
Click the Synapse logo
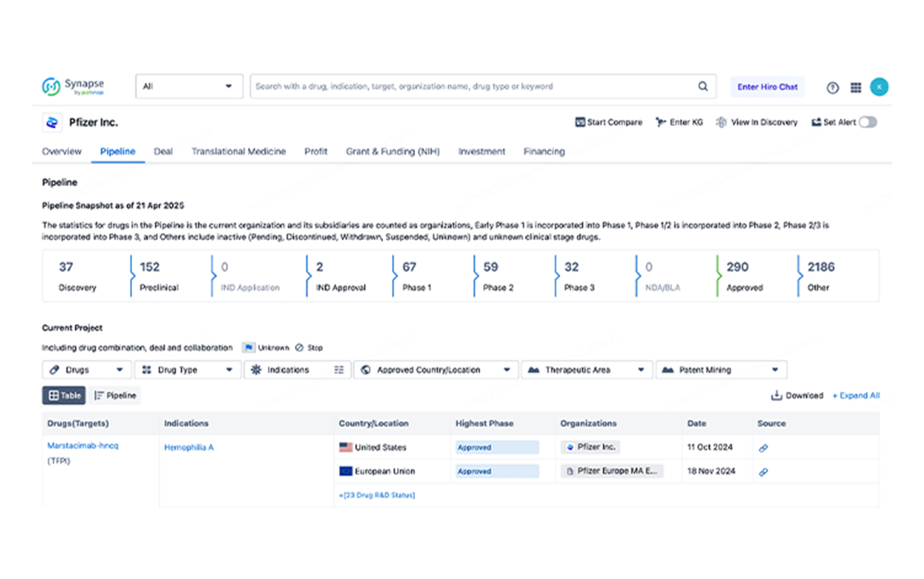point(73,87)
